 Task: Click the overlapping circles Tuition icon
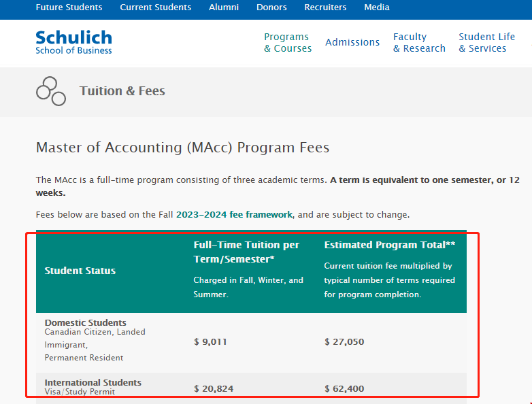tap(51, 91)
